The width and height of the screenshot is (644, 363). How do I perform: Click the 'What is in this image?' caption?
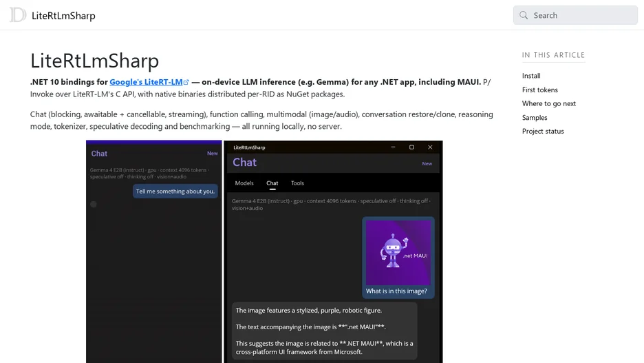click(x=396, y=291)
